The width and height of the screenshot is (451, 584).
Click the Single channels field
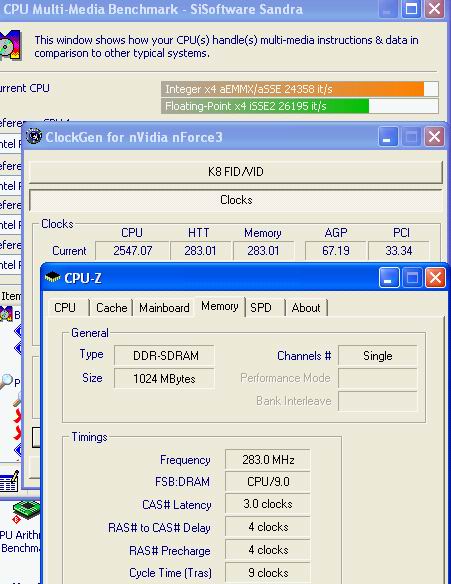(x=378, y=356)
